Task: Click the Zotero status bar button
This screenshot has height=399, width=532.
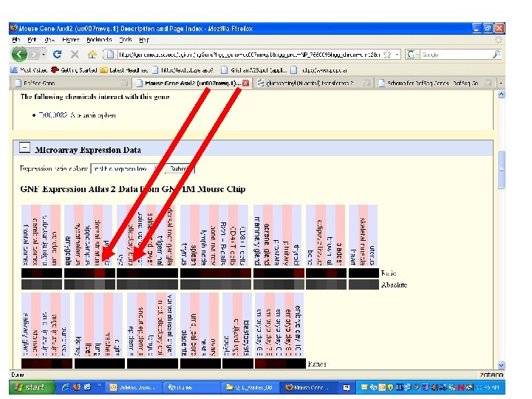Action: pyautogui.click(x=491, y=375)
